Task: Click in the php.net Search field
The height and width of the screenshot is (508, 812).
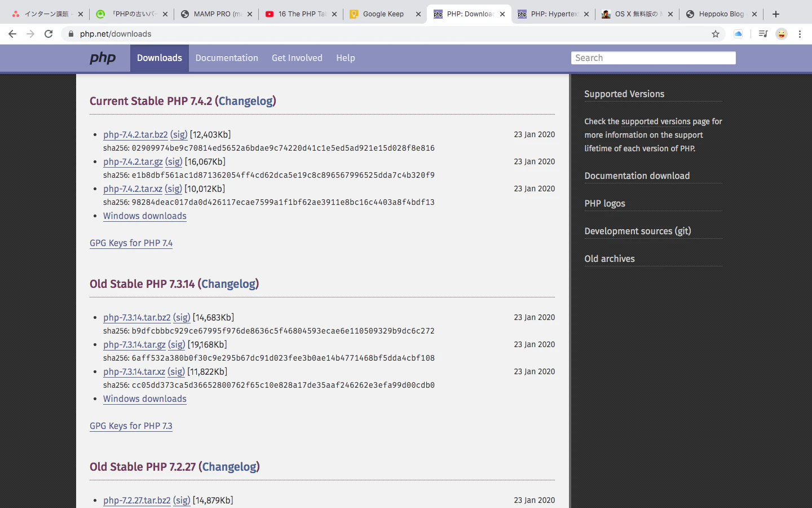Action: pos(653,58)
